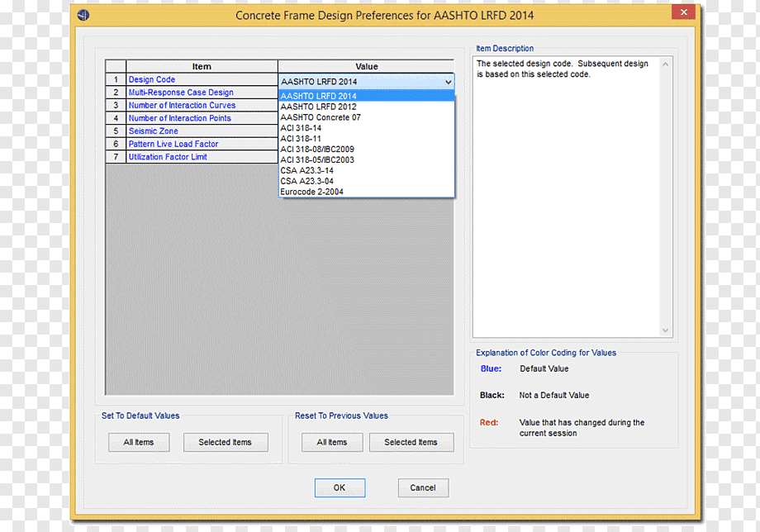Click Selected Items under Reset To Previous Values
This screenshot has height=532, width=760.
(411, 442)
